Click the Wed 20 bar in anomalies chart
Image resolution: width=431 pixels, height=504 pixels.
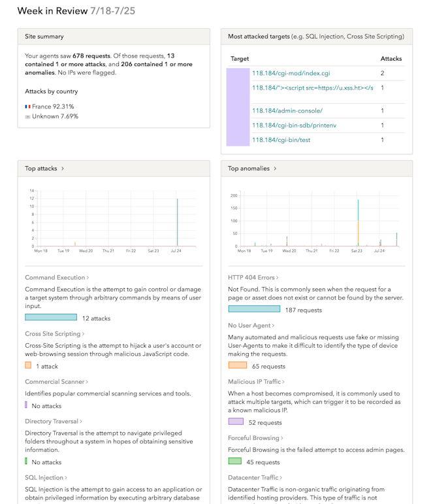point(287,241)
